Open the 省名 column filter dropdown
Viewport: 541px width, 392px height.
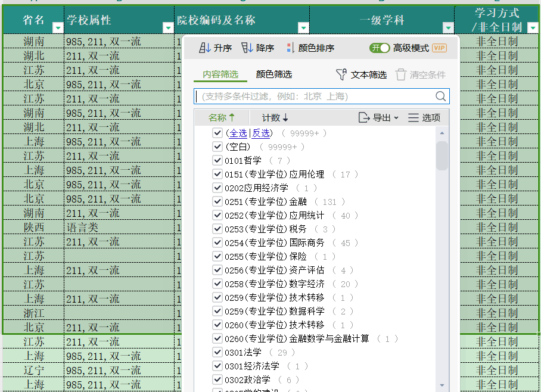[57, 27]
